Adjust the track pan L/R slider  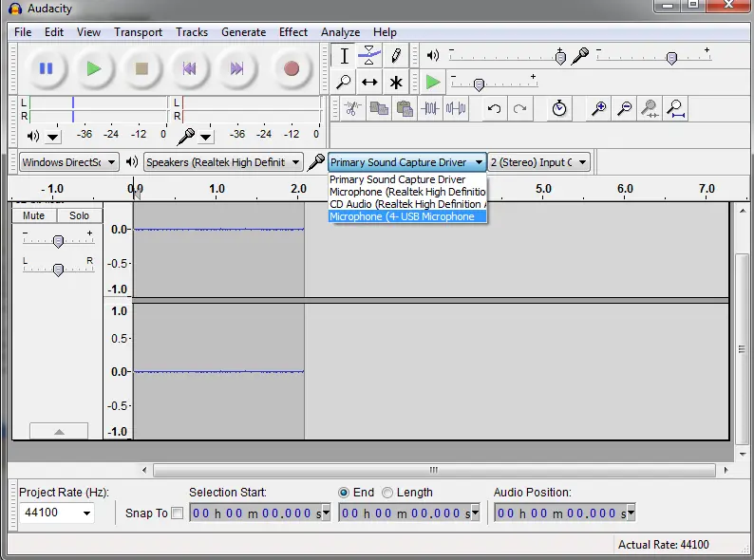tap(58, 270)
